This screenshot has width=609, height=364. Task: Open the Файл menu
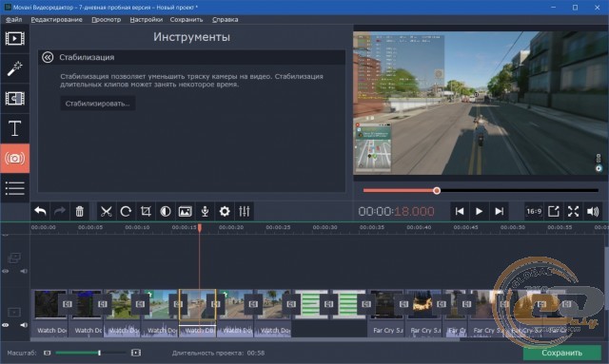[13, 19]
